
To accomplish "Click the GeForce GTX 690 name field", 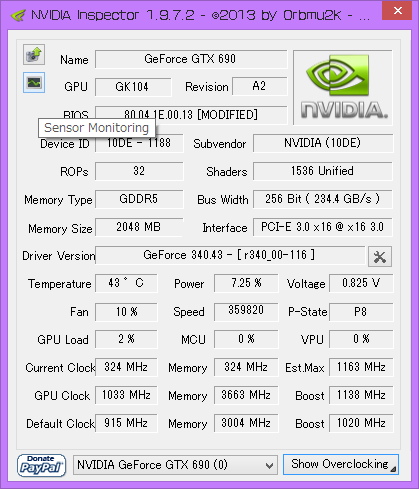I will (191, 59).
